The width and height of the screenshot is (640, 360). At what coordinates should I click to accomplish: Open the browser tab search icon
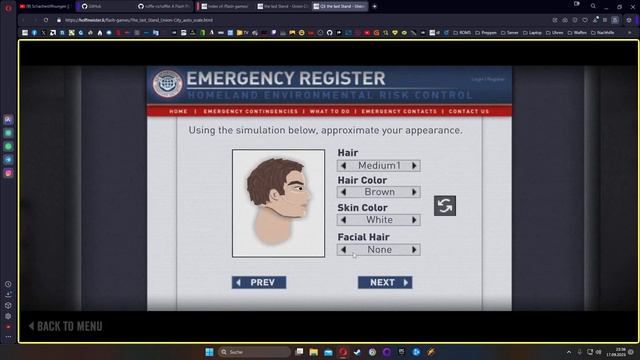coord(593,6)
